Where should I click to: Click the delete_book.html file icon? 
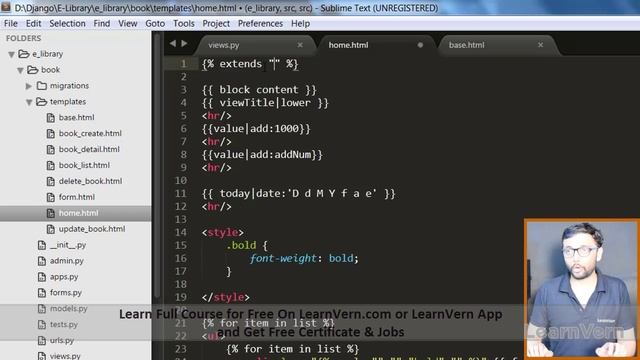coord(51,182)
